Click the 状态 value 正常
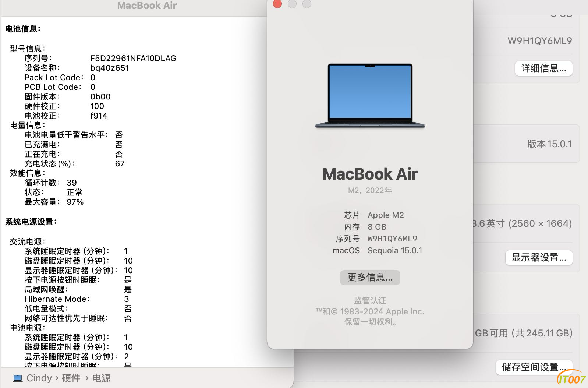 coord(74,192)
